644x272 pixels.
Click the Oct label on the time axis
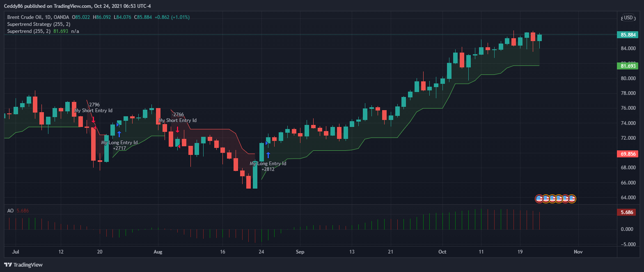pyautogui.click(x=442, y=252)
